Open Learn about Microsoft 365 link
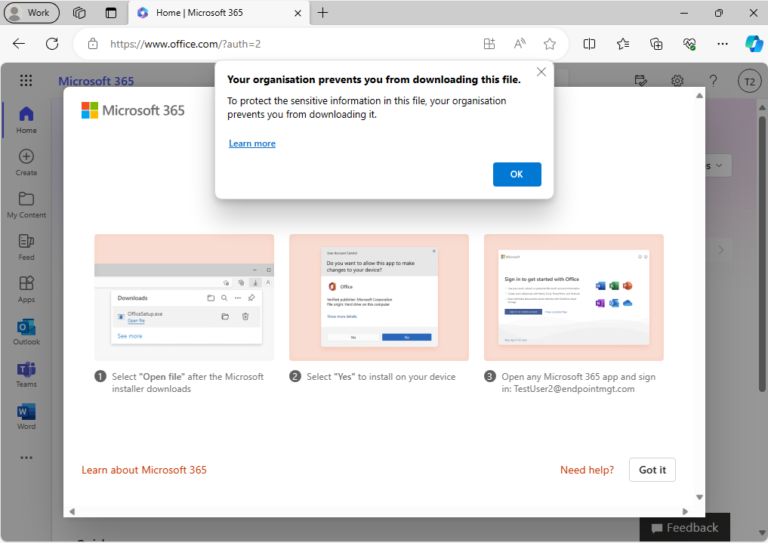The height and width of the screenshot is (543, 768). (x=144, y=470)
